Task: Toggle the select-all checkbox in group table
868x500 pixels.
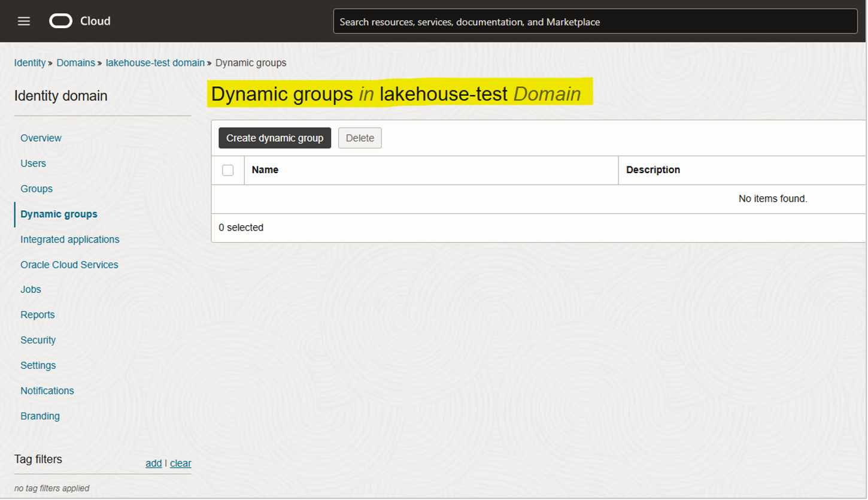Action: tap(227, 170)
